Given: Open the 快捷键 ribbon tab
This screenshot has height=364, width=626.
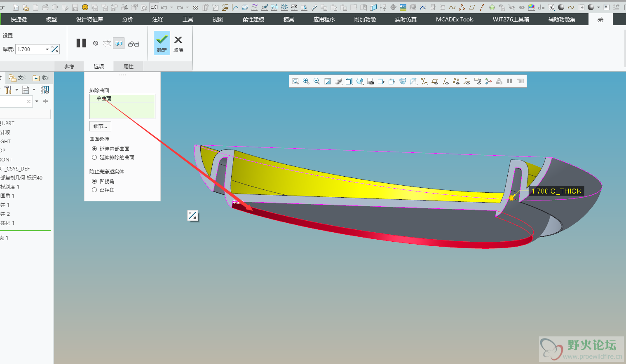Looking at the screenshot, I should 19,19.
